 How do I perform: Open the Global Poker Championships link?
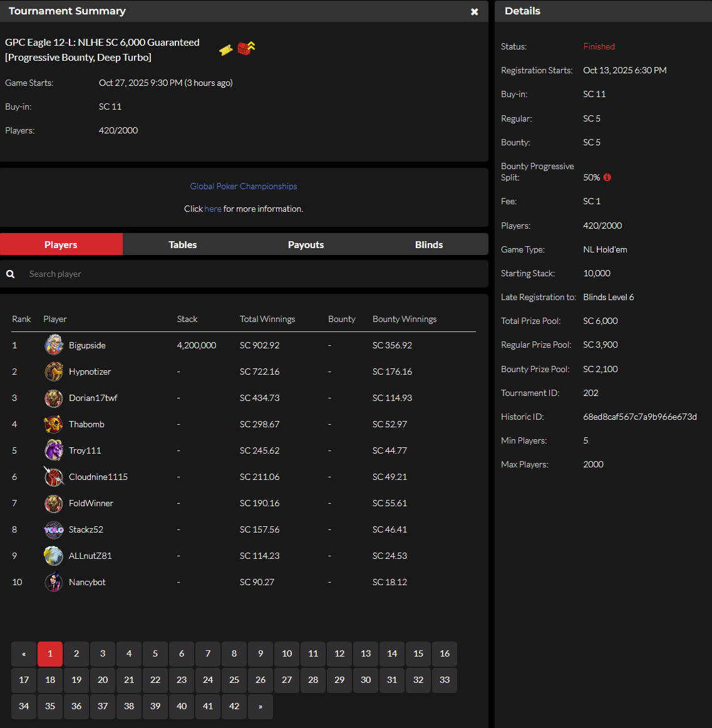[244, 186]
